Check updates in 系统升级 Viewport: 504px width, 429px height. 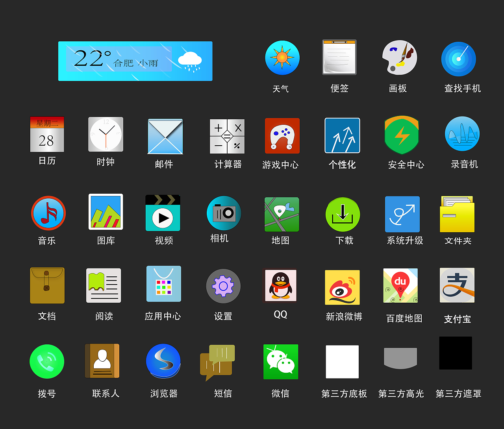click(x=402, y=214)
